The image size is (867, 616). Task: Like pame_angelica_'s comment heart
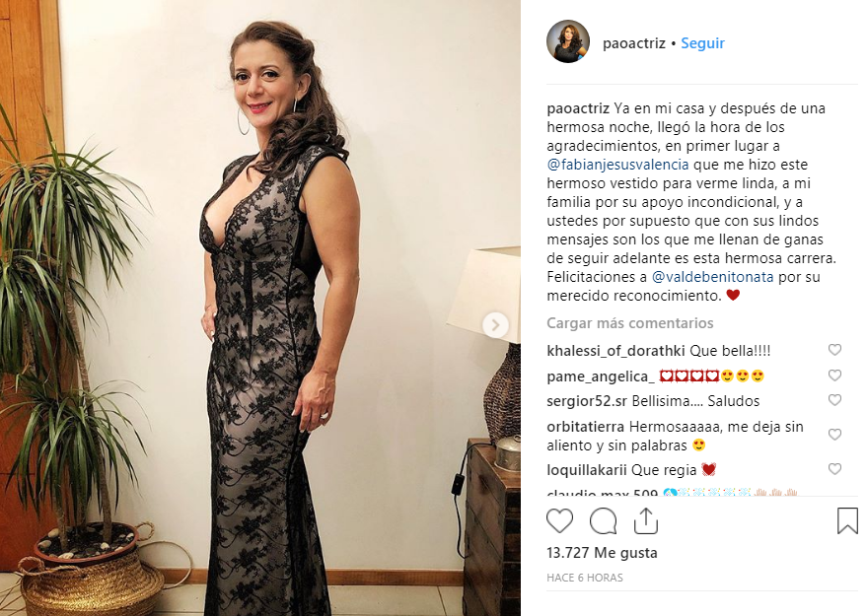(834, 376)
